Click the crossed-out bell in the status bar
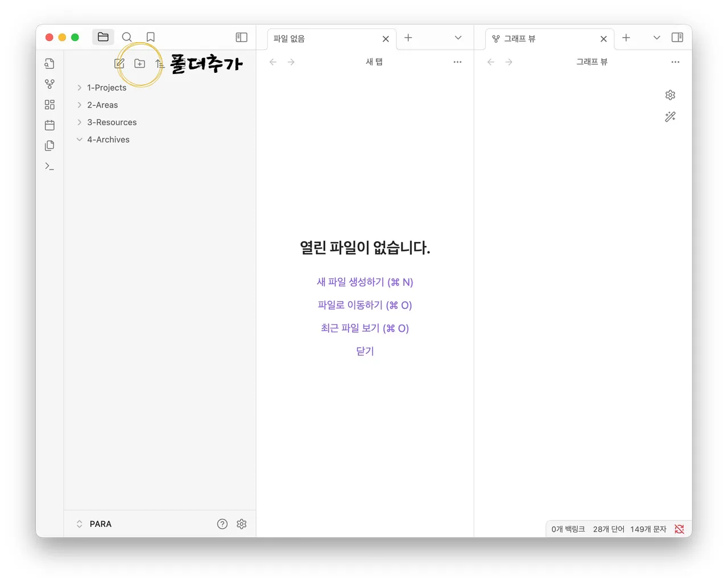 click(x=679, y=529)
